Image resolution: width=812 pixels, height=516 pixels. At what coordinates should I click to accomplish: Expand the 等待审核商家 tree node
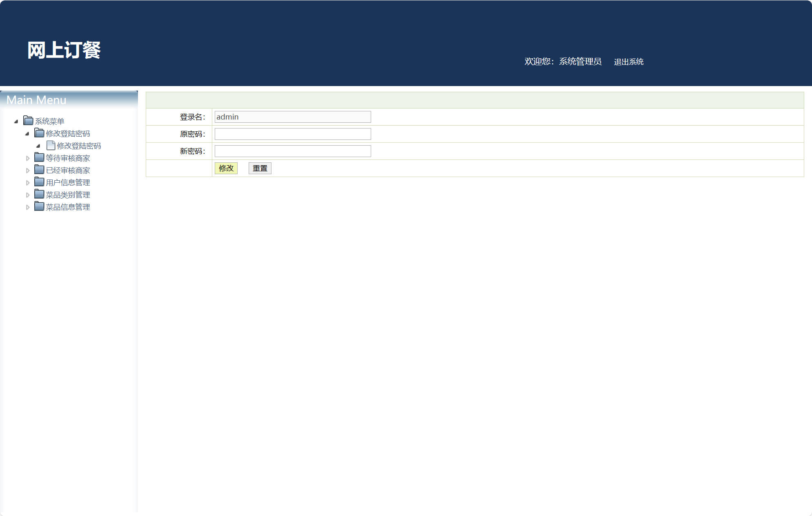(28, 158)
